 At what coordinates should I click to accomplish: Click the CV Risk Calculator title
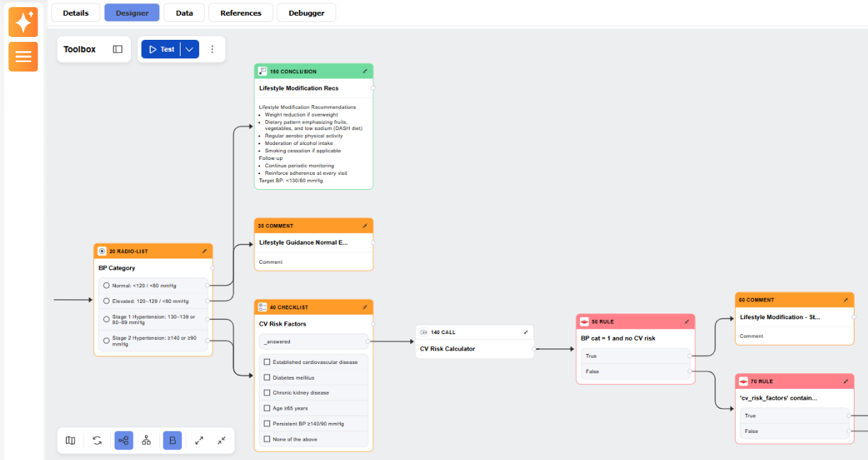[447, 348]
